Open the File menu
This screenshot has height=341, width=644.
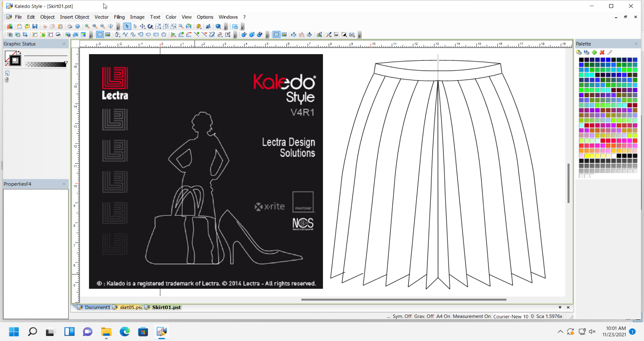18,17
